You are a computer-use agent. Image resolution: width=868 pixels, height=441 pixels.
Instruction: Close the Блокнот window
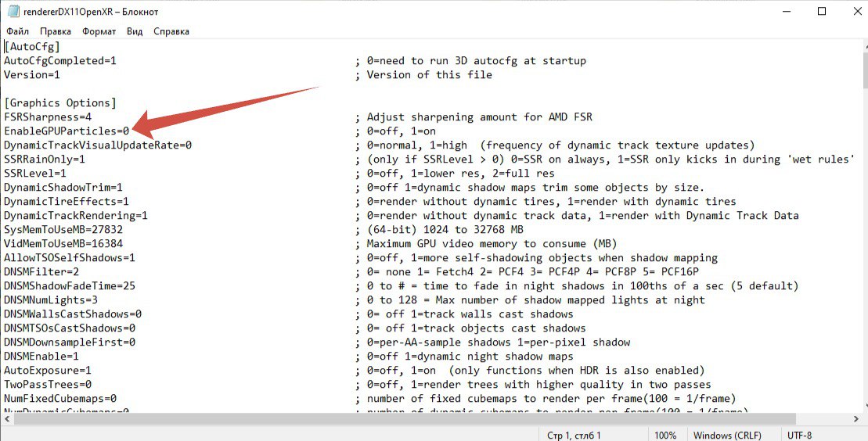click(x=857, y=12)
